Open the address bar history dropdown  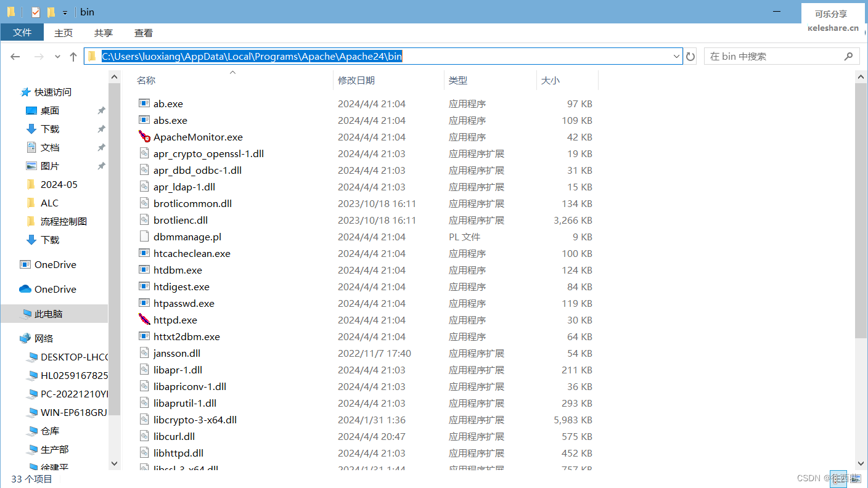coord(676,57)
